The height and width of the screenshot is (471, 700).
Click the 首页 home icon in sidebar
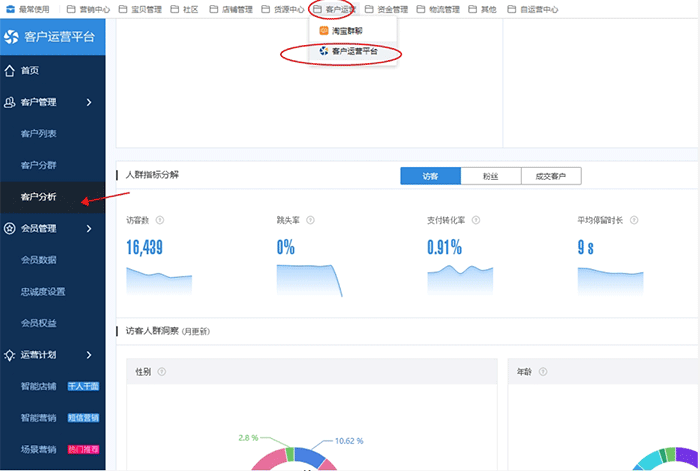click(x=10, y=71)
